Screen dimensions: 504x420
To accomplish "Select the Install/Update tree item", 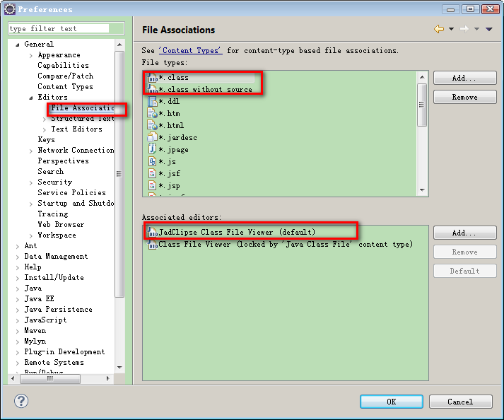I will point(54,278).
